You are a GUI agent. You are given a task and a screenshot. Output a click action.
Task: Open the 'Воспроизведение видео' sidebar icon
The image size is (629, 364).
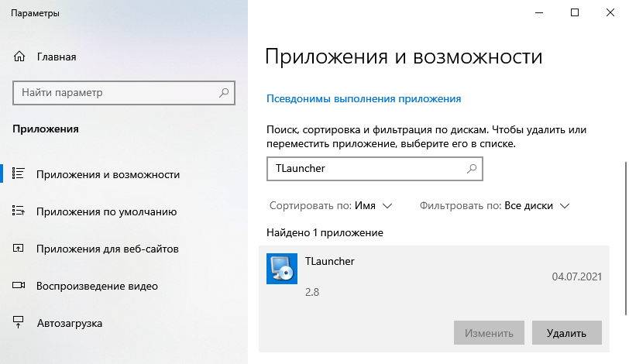(x=19, y=286)
